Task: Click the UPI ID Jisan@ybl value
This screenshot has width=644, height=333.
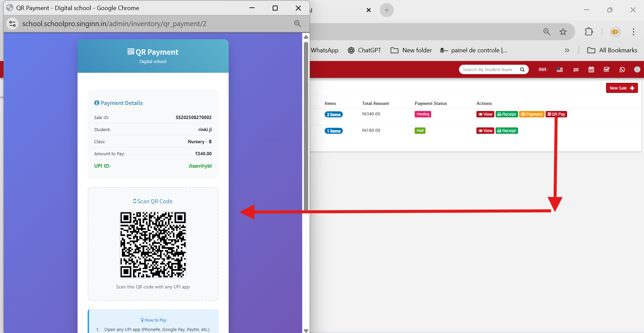Action: tap(200, 166)
